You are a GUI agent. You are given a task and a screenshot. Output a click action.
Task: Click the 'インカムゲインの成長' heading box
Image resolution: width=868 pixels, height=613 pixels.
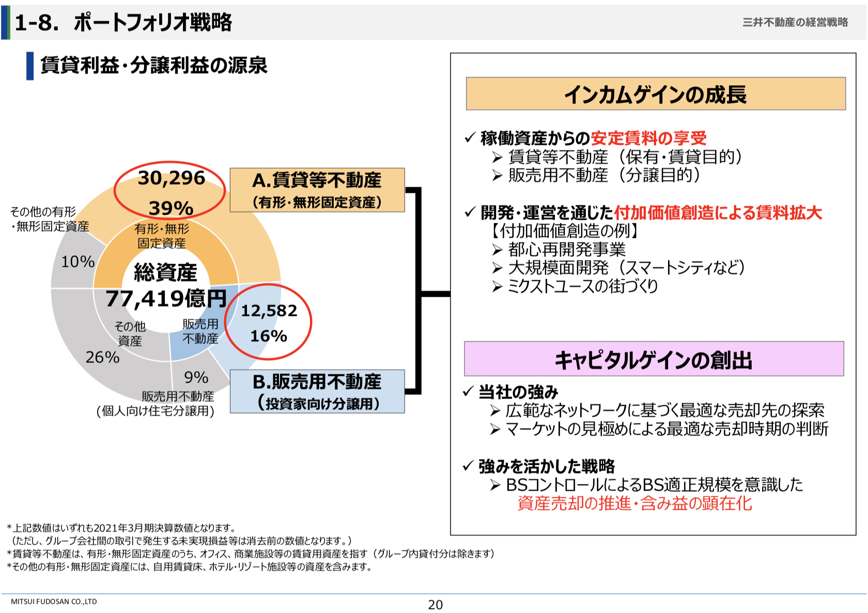[656, 94]
